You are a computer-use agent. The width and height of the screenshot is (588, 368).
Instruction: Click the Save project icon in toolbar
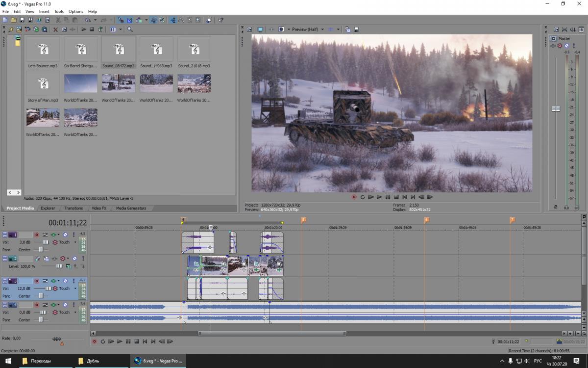(22, 20)
